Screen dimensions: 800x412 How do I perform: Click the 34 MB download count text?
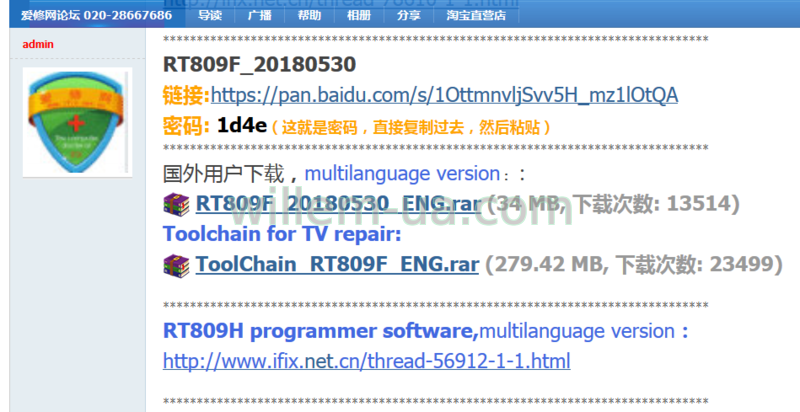(613, 204)
